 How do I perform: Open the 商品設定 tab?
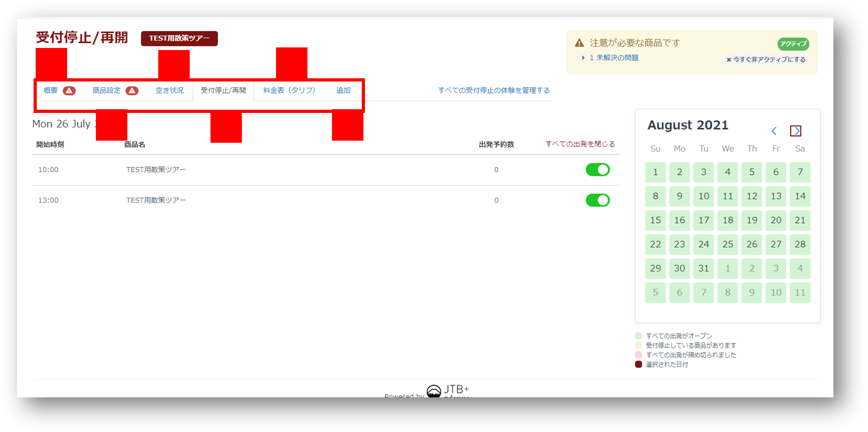107,91
